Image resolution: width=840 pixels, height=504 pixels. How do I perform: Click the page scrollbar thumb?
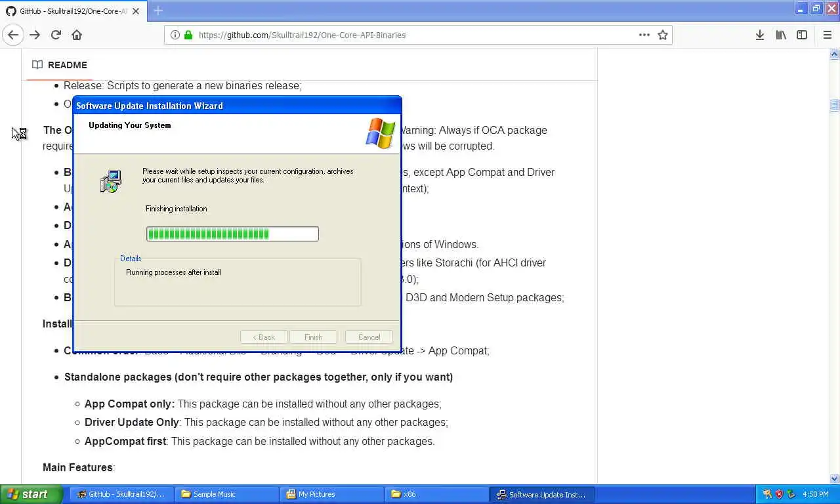coord(834,105)
